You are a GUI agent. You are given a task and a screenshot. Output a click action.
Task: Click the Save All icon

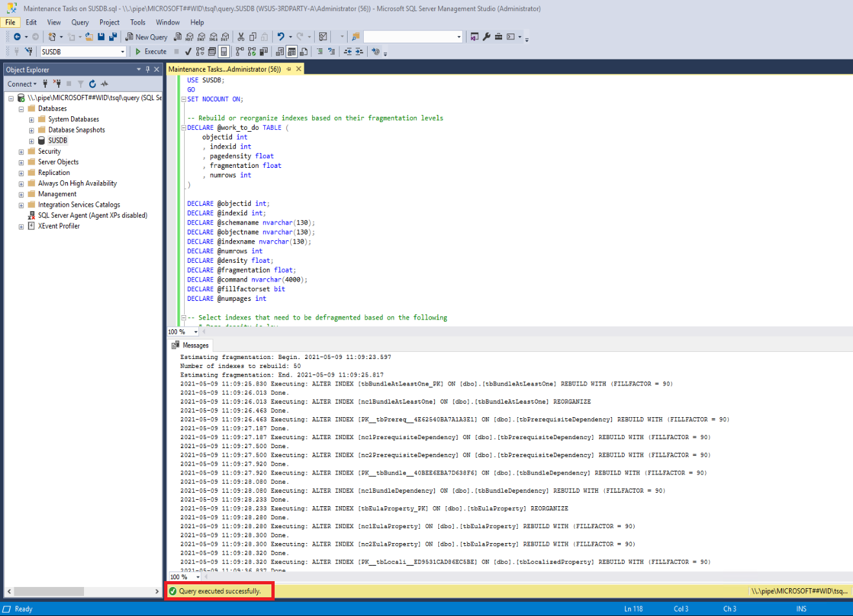(x=113, y=37)
